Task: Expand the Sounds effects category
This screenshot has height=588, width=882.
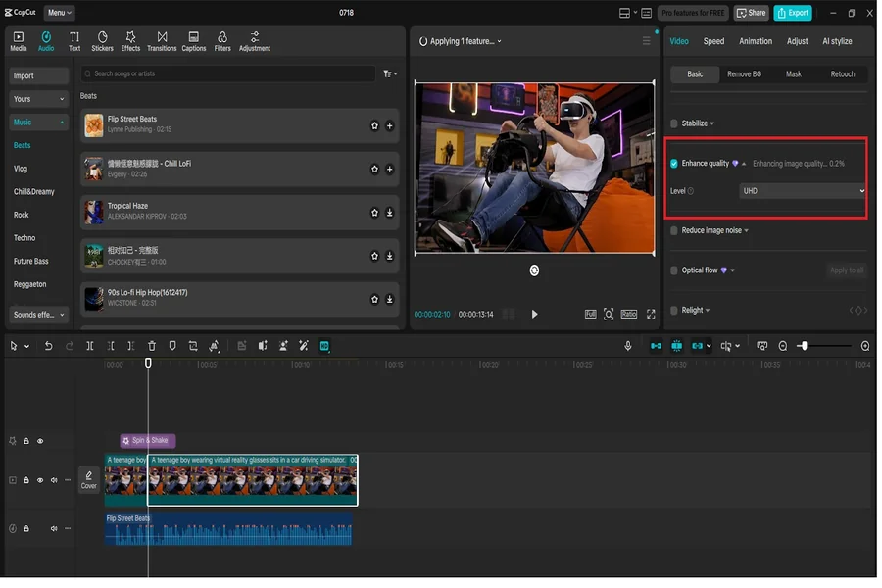Action: point(39,315)
